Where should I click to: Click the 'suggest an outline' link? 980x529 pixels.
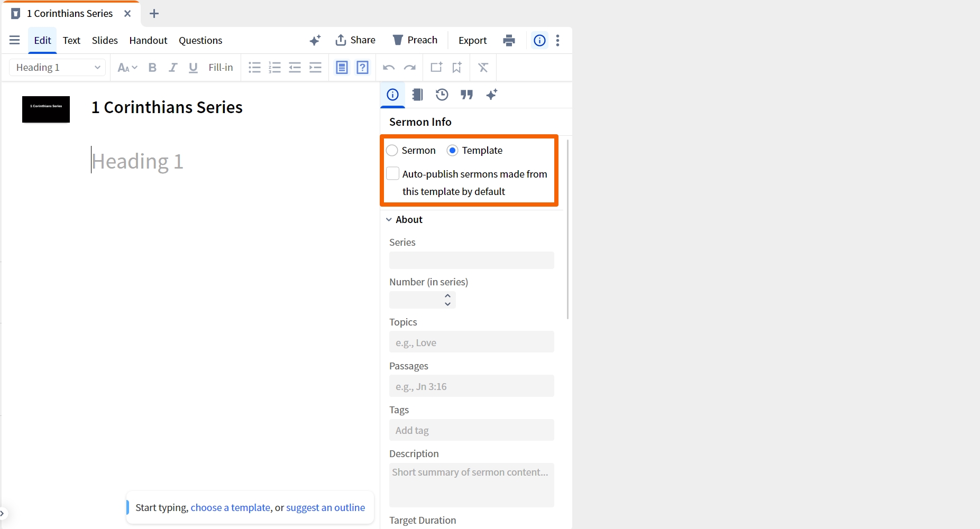point(325,508)
